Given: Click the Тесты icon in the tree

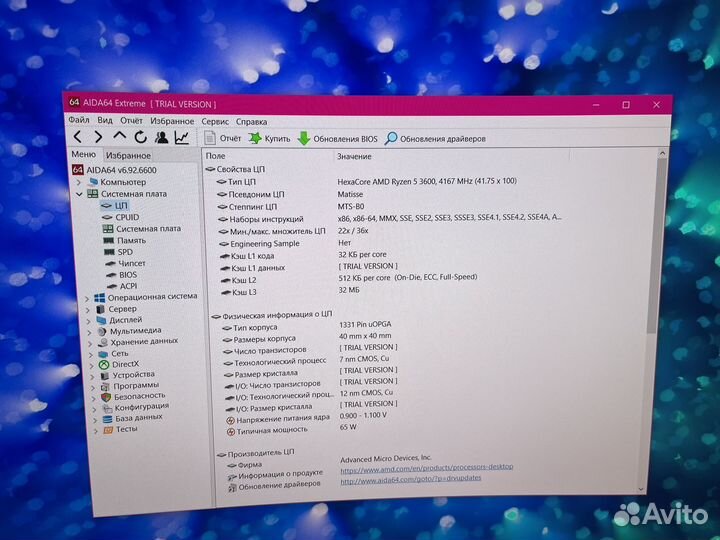Looking at the screenshot, I should (108, 430).
